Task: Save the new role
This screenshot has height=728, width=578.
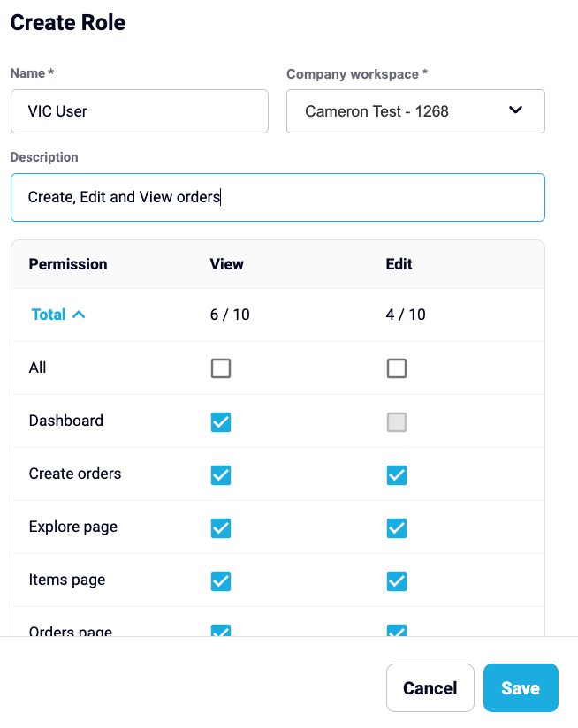Action: [x=521, y=687]
